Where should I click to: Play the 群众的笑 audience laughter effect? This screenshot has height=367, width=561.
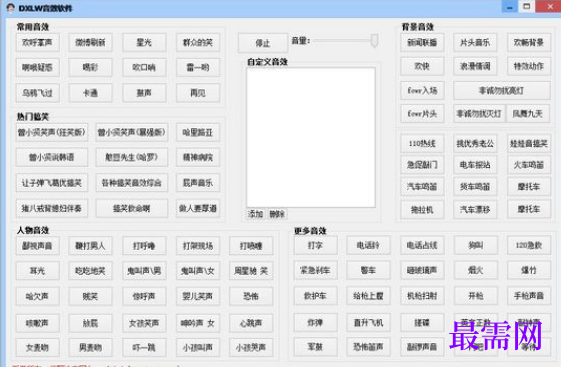(197, 43)
